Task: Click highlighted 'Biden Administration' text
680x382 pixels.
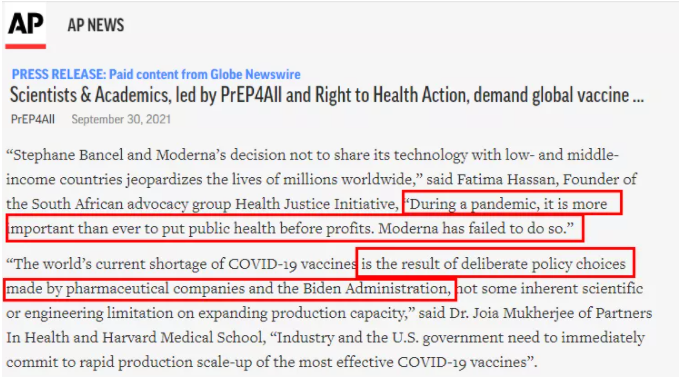Action: (x=377, y=288)
